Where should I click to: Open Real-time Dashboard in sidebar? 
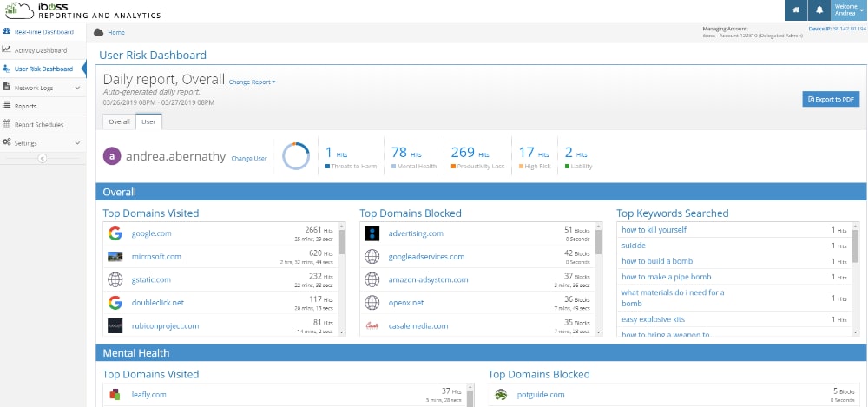point(43,31)
